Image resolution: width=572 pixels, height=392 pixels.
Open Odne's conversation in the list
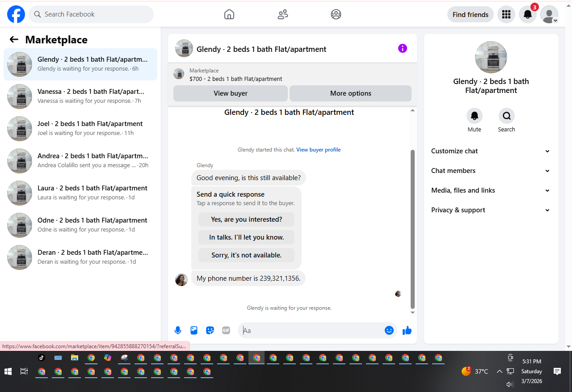coord(80,225)
